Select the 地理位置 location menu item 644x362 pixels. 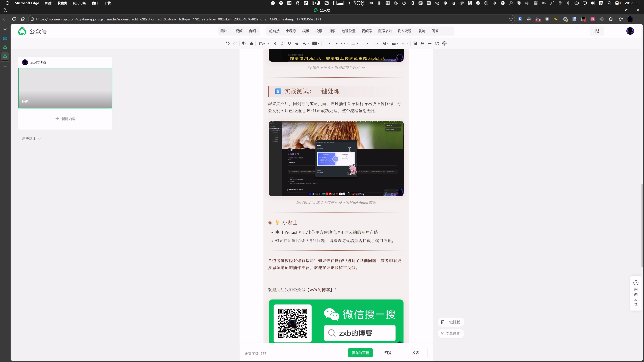coord(348,31)
